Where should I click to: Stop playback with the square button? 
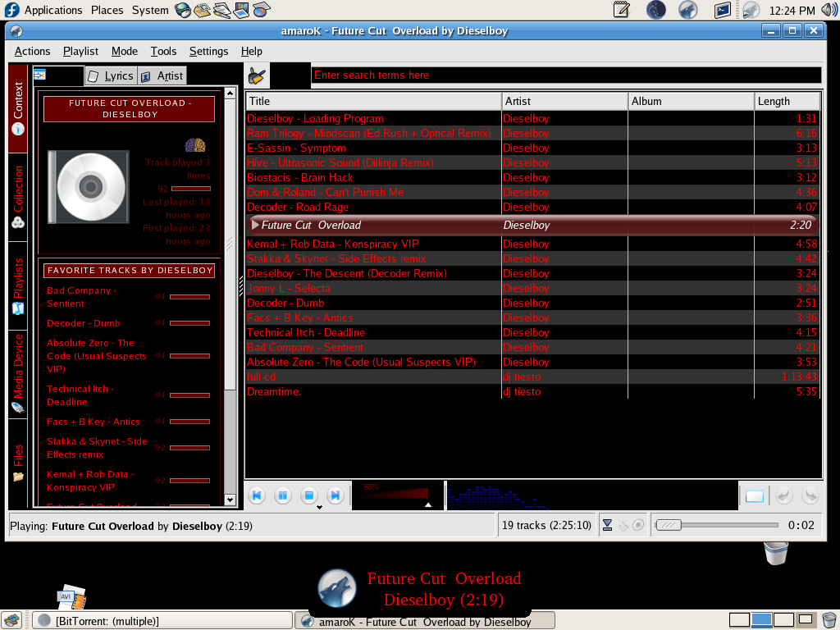click(308, 495)
